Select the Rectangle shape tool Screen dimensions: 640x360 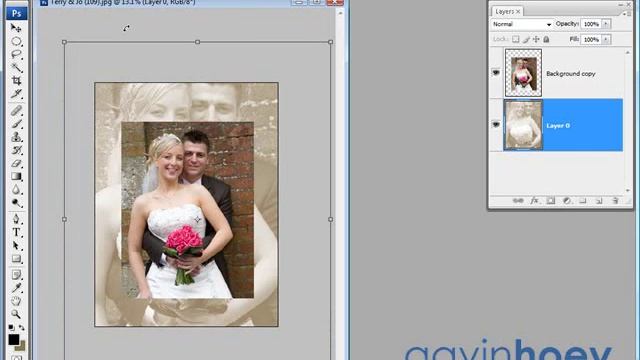16,259
